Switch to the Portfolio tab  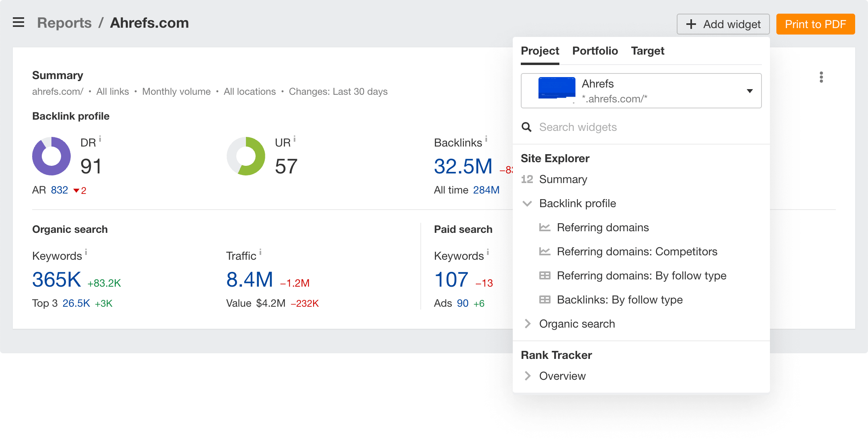tap(595, 51)
